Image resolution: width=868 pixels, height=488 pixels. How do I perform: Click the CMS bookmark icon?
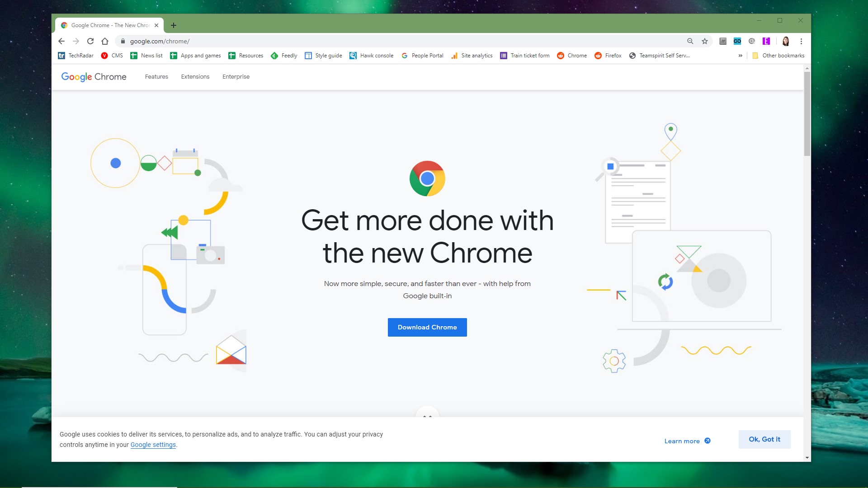[x=105, y=56]
